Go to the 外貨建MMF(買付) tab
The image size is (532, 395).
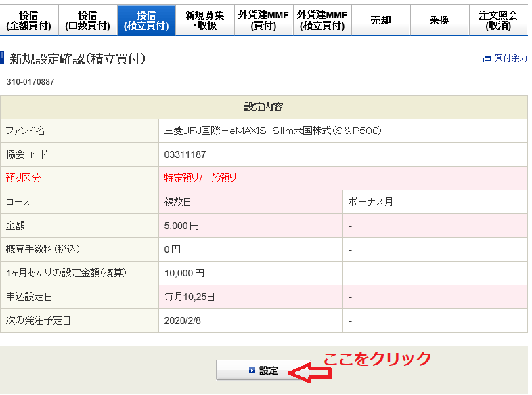263,20
